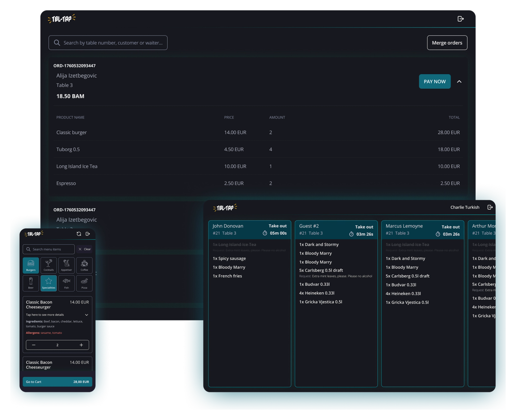Select Tuborg 0.5 product row

coord(258,149)
